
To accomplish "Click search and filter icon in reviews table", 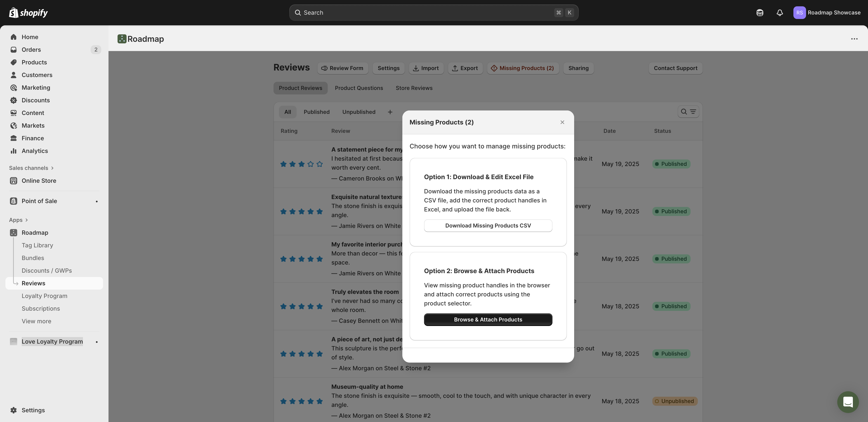I will [688, 112].
